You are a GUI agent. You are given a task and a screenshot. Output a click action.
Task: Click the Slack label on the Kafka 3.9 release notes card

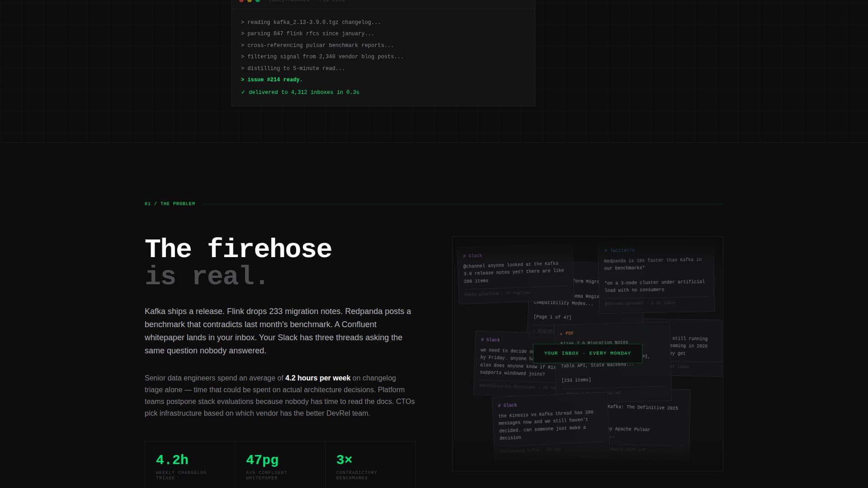click(x=472, y=256)
